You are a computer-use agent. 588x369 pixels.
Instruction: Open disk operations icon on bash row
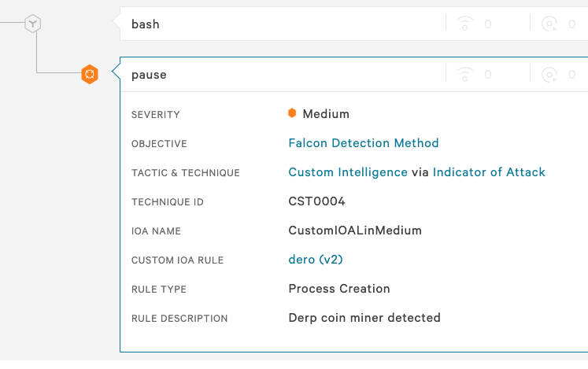tap(549, 24)
